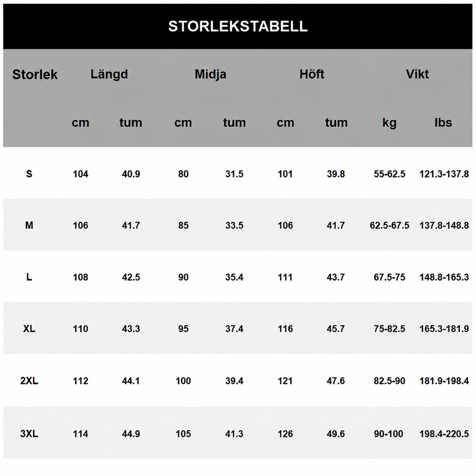Select the Höft column header

point(312,74)
